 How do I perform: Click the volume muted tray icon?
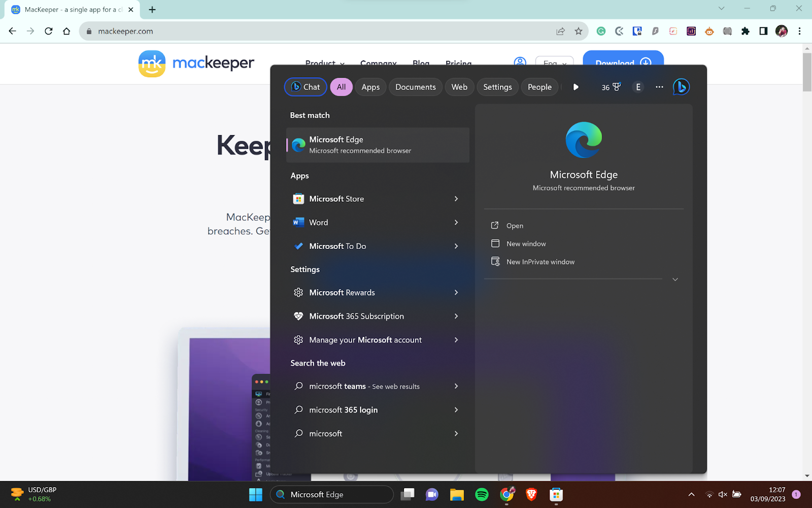pyautogui.click(x=723, y=494)
